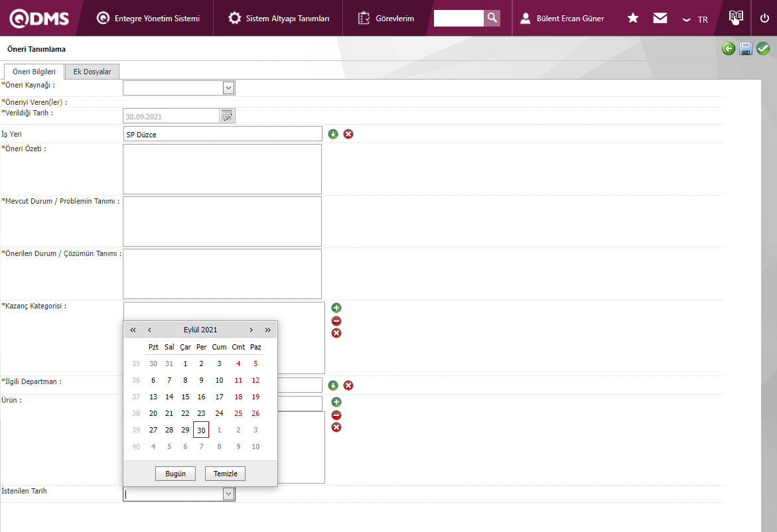Image resolution: width=777 pixels, height=532 pixels.
Task: Clear İş Yeri with the red X icon
Action: point(348,134)
